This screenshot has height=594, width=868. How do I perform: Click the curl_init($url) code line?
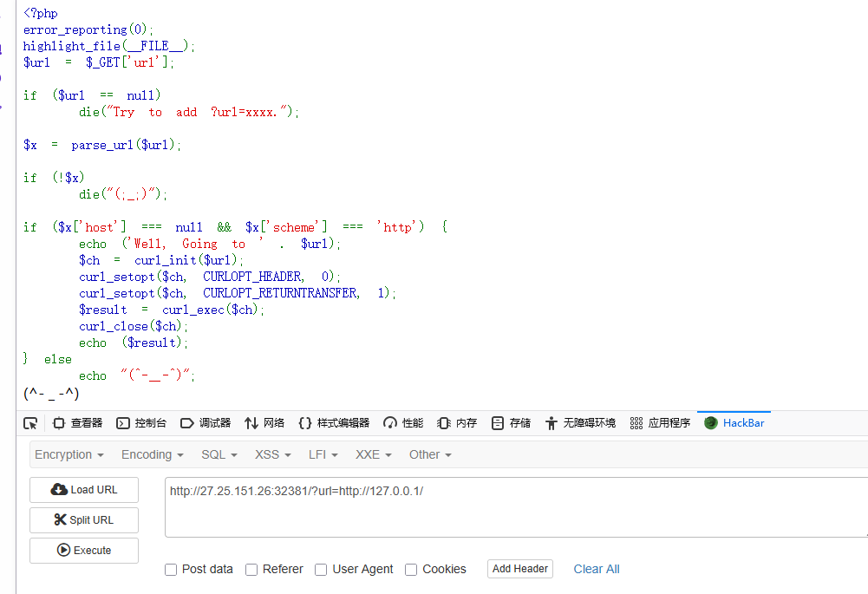click(x=161, y=260)
